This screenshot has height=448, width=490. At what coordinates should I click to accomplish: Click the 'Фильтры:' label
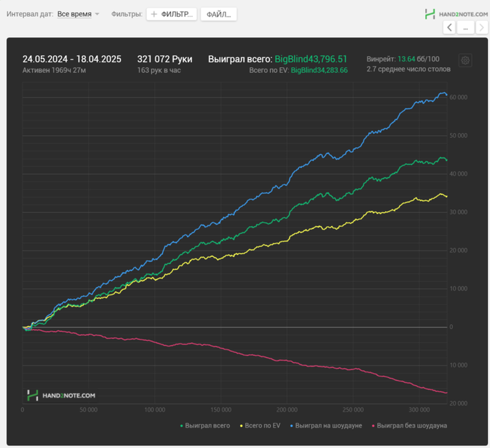(x=127, y=14)
